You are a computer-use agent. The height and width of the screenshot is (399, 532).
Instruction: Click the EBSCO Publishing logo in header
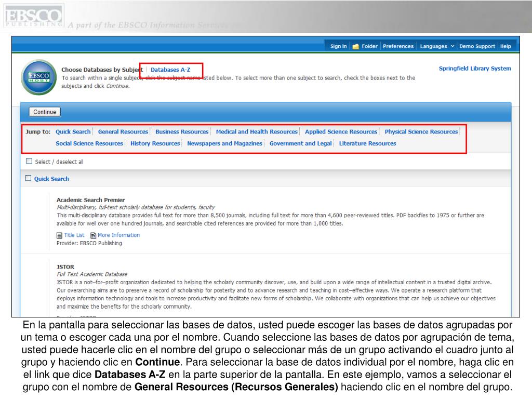pyautogui.click(x=33, y=16)
